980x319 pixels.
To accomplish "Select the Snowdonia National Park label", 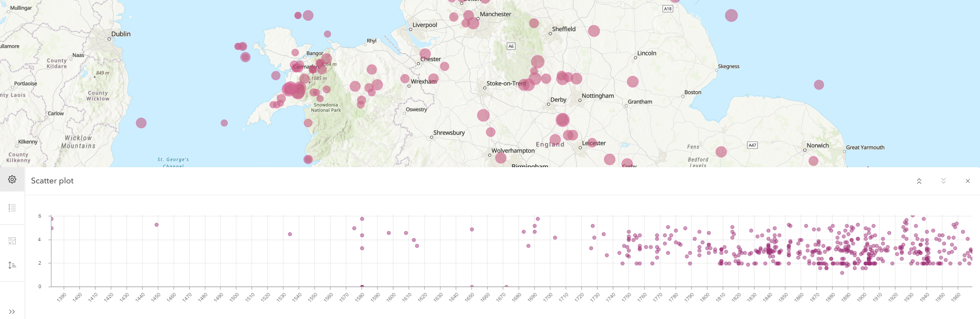I will pos(326,107).
